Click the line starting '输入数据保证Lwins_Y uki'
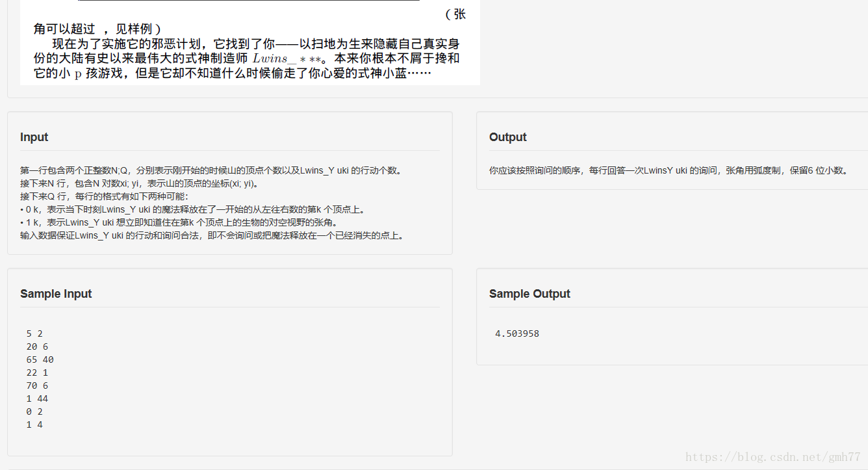This screenshot has width=868, height=470. [214, 235]
